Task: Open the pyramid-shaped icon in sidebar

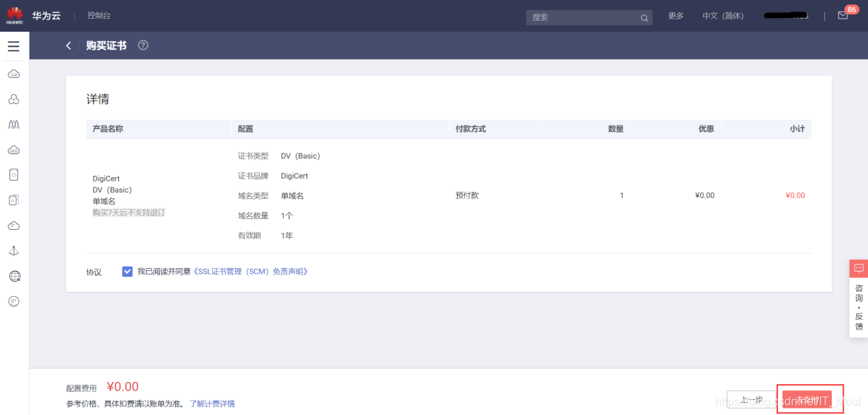Action: point(14,251)
